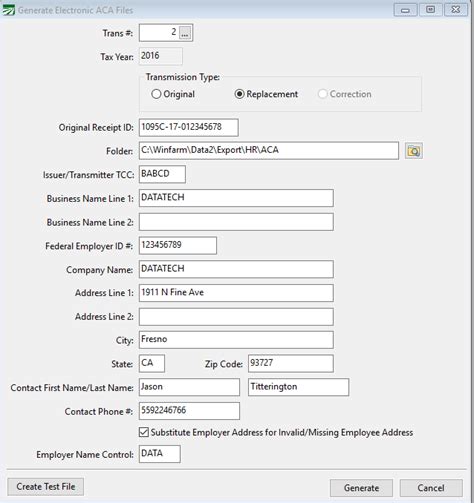Click into the Folder path field
Screen dimensions: 474x503
tap(269, 151)
